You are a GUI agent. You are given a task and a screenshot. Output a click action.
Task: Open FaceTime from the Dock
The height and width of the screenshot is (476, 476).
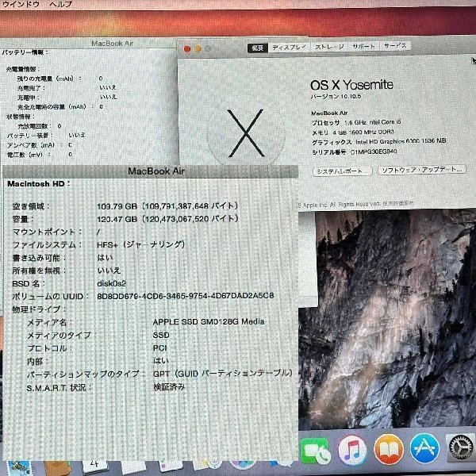[x=315, y=451]
